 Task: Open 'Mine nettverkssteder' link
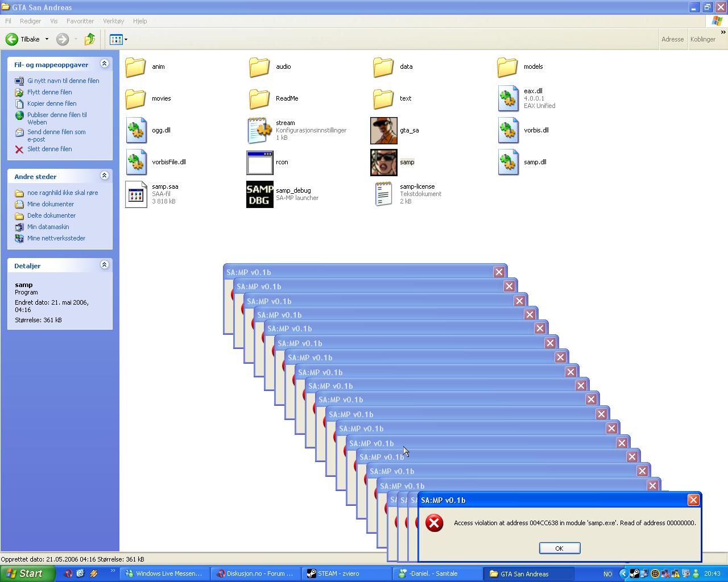coord(56,238)
